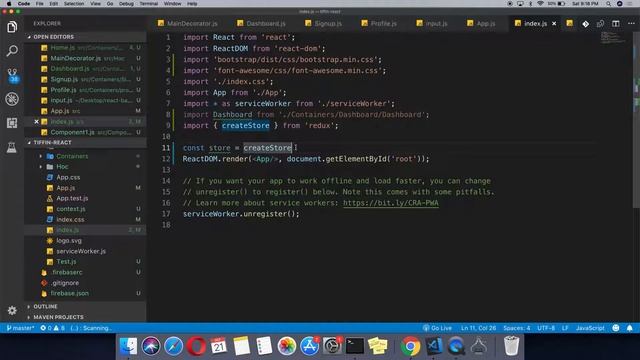Close the index.js editor tab
Image resolution: width=640 pixels, height=360 pixels.
click(x=554, y=24)
